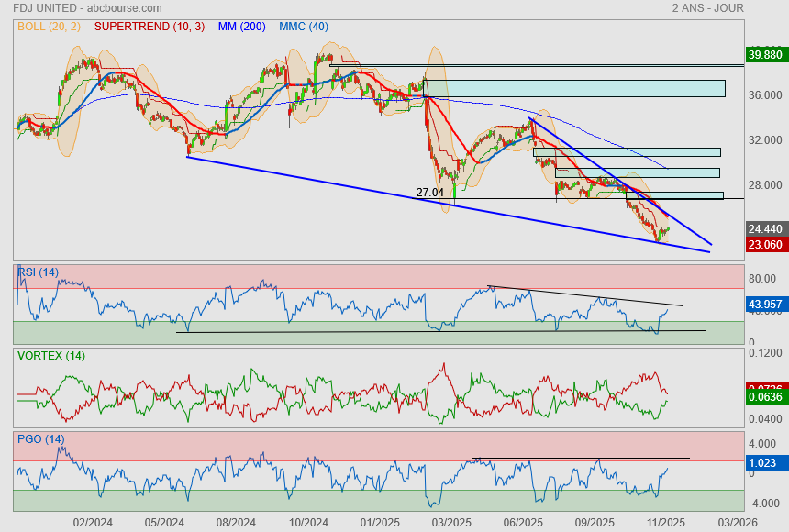Screen dimensions: 789x532
Task: Select the MM (200) moving average label
Action: [242, 27]
